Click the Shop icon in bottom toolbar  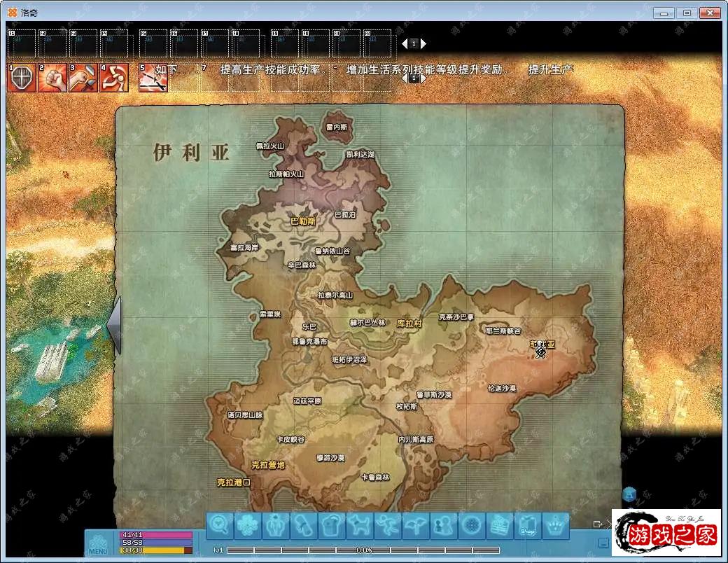point(528,525)
